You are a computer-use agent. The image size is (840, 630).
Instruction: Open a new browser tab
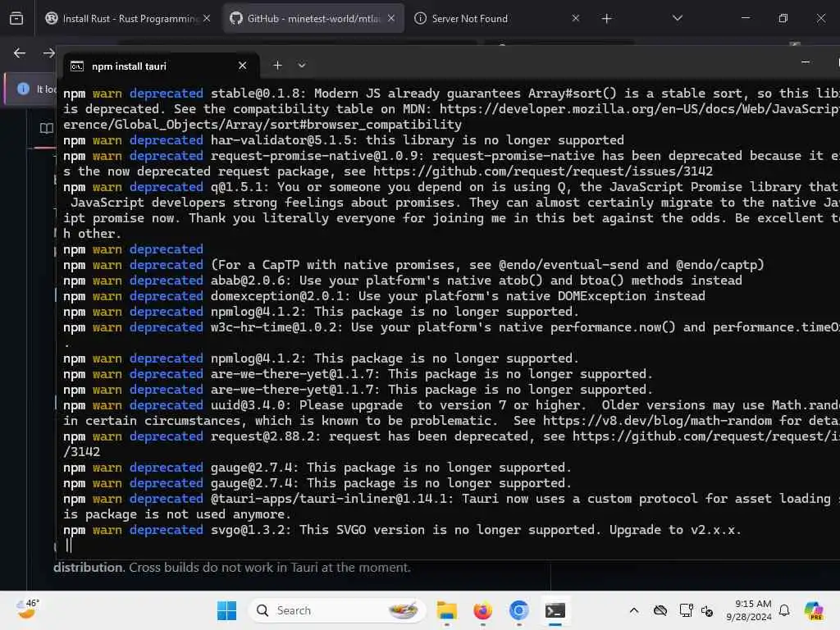click(606, 19)
